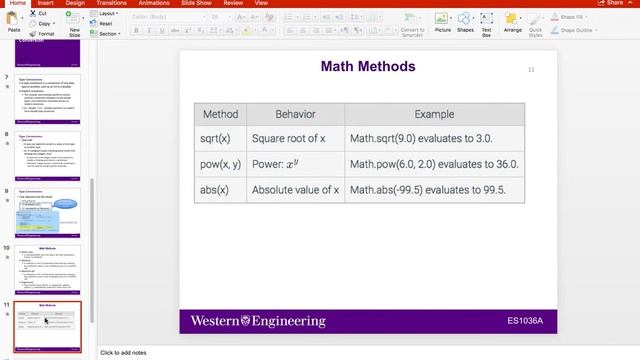Go to the Animations tab
The image size is (640, 360).
[x=154, y=3]
